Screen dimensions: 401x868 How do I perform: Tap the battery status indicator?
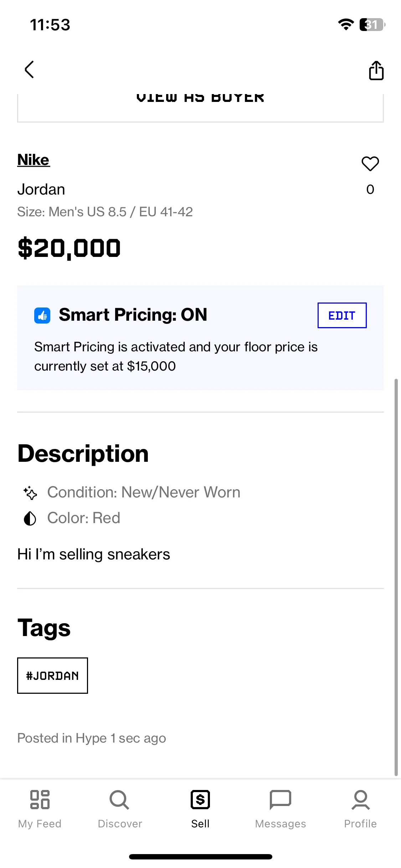click(372, 25)
